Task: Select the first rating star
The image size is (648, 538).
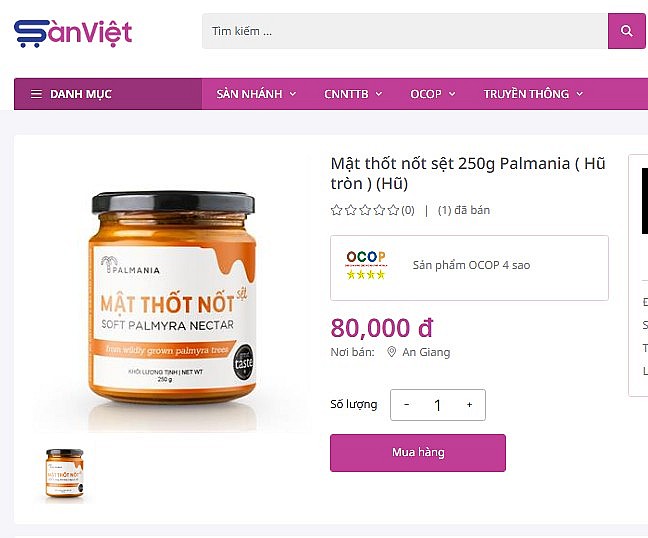Action: coord(336,210)
